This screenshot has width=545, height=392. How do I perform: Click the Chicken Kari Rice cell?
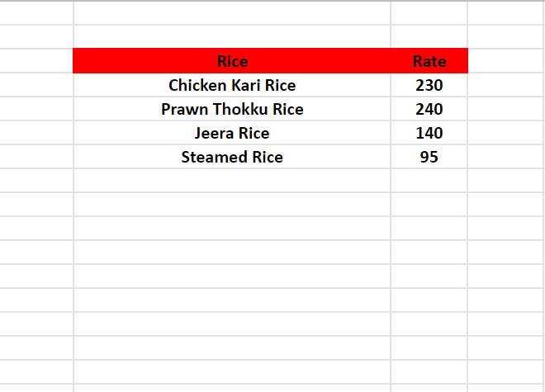pos(232,85)
